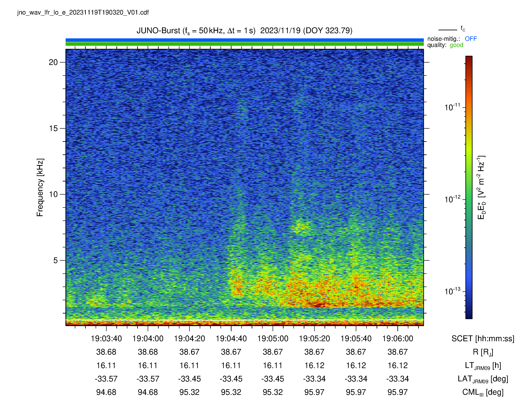Viewport: 532px width, 411px height.
Task: Click the 10^-11 colorbar tick label
Action: point(452,107)
